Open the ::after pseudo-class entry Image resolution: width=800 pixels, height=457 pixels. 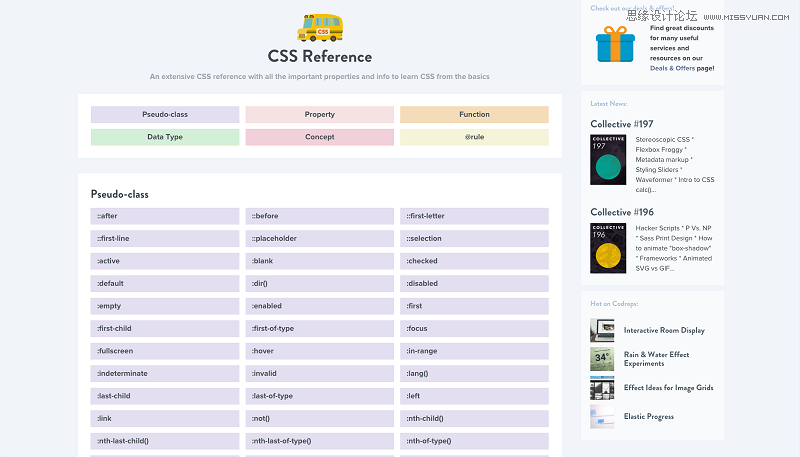tap(165, 216)
